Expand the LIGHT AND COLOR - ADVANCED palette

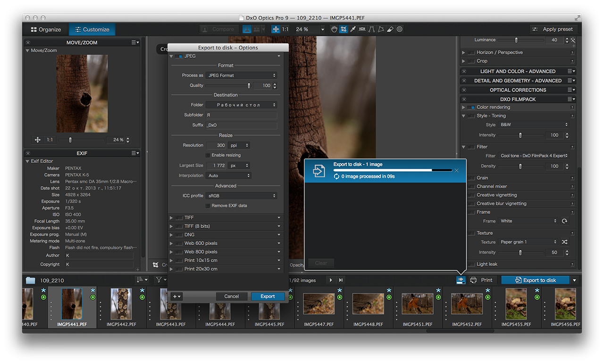[x=518, y=71]
